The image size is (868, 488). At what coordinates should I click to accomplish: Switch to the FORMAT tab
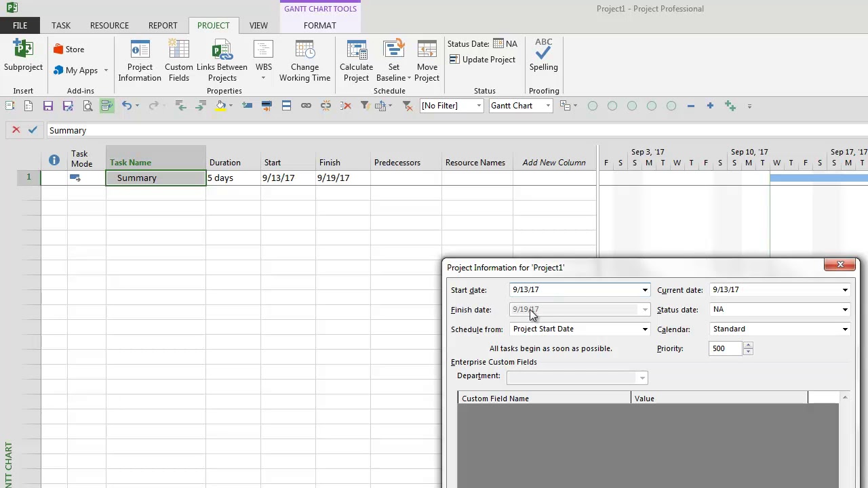(319, 26)
